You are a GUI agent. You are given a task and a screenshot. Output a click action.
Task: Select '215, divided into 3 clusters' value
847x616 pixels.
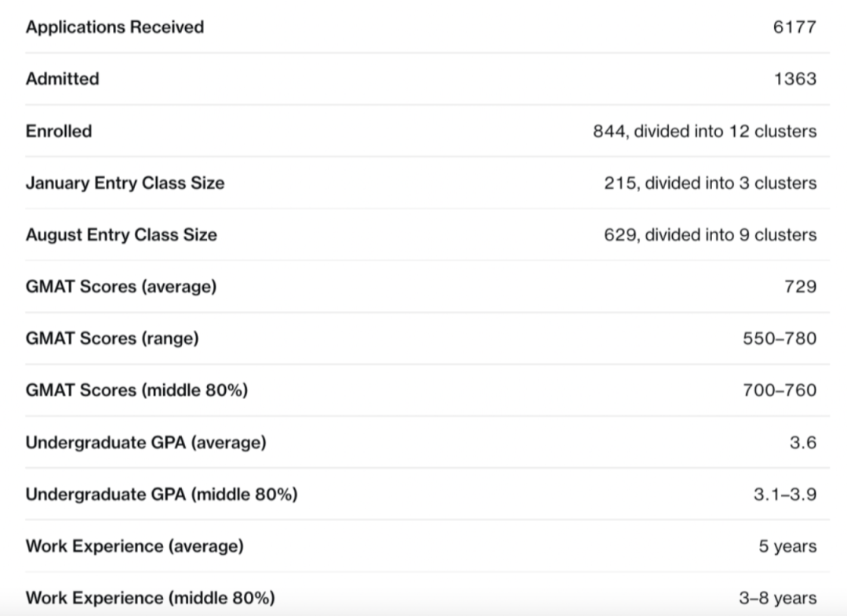pyautogui.click(x=710, y=183)
